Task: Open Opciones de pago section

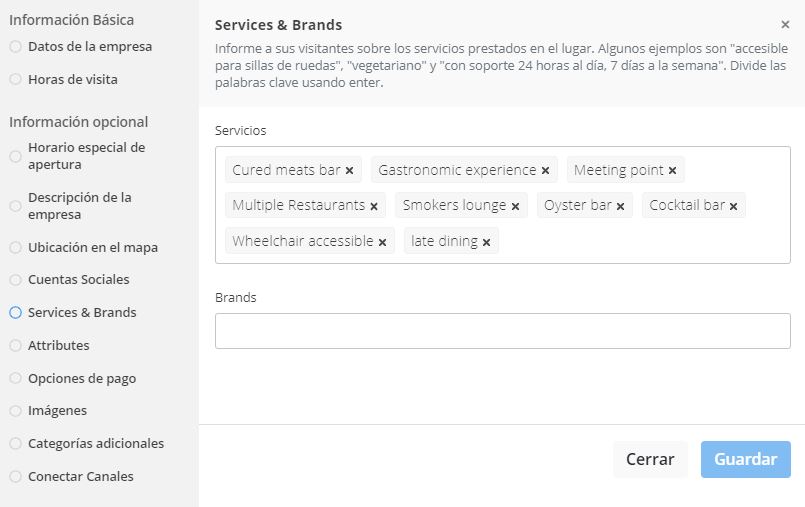Action: (81, 379)
